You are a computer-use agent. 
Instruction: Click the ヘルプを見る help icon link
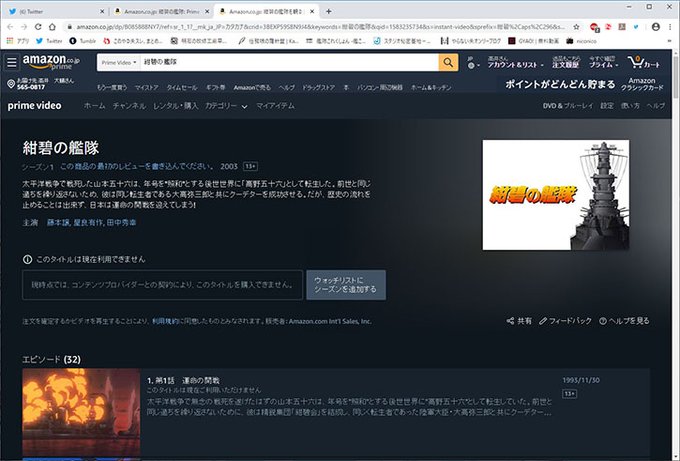624,321
